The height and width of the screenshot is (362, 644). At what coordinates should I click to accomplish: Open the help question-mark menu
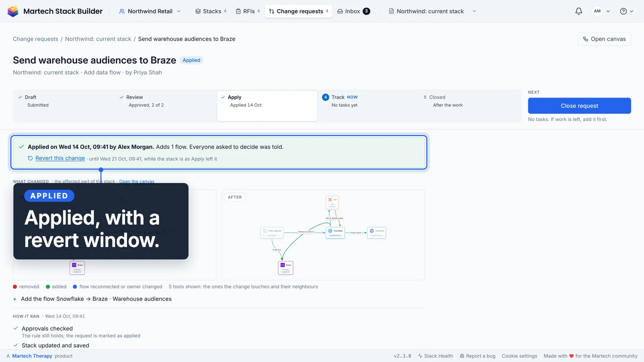click(626, 11)
